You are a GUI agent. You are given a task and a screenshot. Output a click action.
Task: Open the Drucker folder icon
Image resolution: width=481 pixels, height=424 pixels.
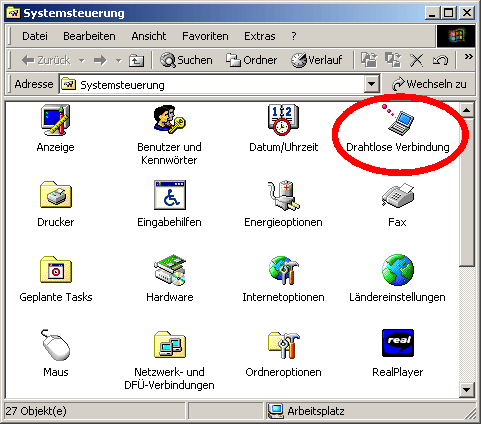[56, 195]
